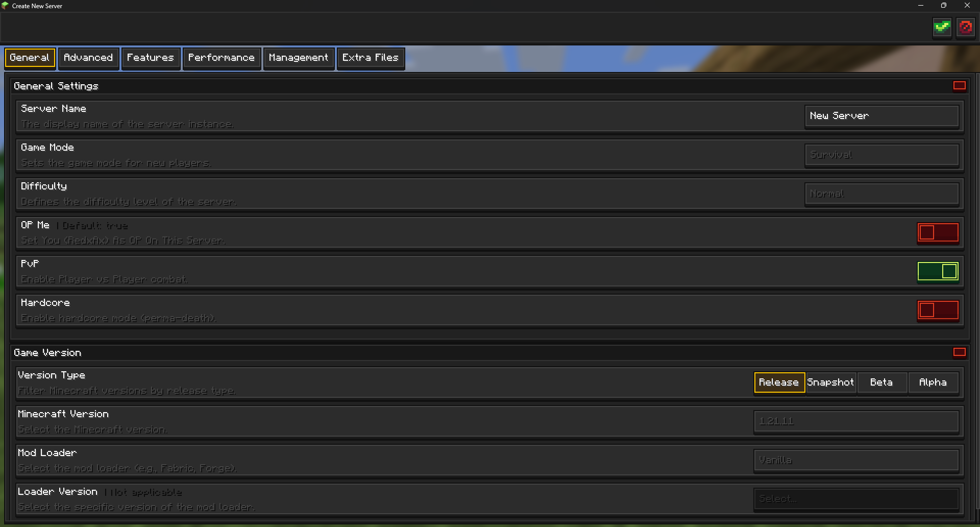Click the Server Name input field

pos(881,116)
